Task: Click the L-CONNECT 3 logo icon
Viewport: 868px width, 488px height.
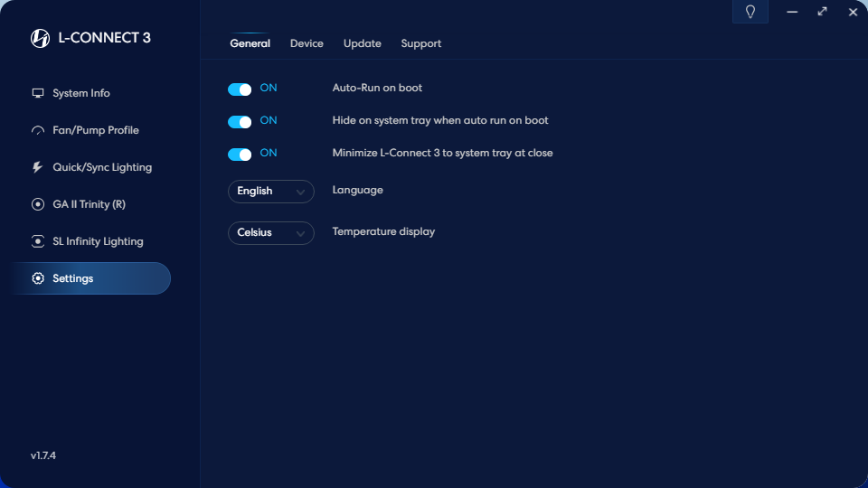Action: (x=40, y=38)
